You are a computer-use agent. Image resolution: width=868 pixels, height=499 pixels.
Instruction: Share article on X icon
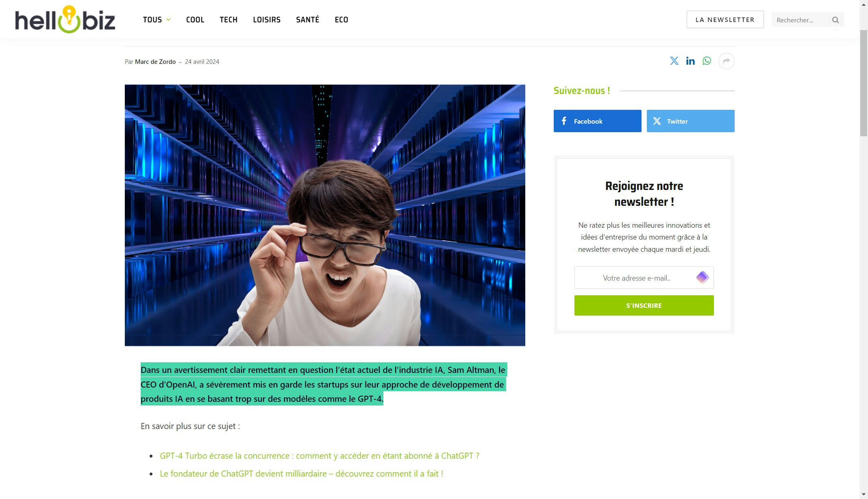click(x=674, y=61)
